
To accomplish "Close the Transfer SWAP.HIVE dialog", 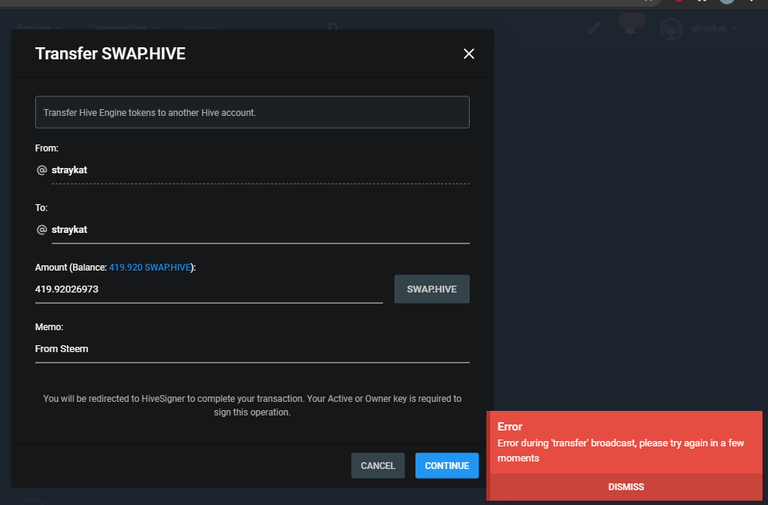I will [x=469, y=54].
